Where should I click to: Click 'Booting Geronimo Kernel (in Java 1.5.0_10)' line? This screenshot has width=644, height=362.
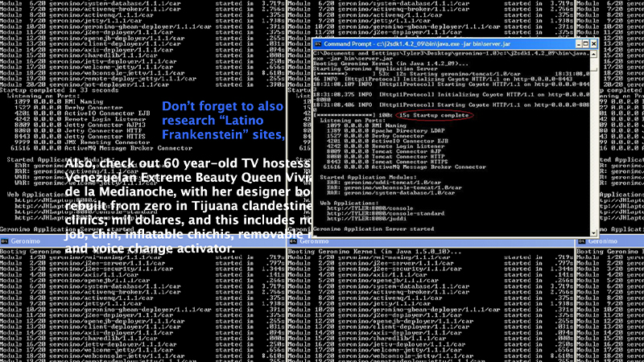click(374, 252)
